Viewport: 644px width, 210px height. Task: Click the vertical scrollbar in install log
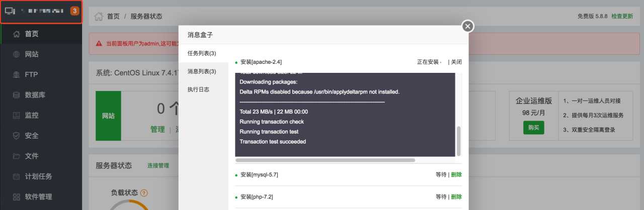pos(458,141)
